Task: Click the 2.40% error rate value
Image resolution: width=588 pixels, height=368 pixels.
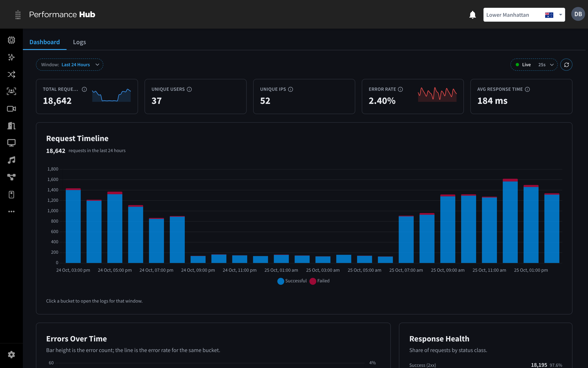Action: click(x=382, y=101)
